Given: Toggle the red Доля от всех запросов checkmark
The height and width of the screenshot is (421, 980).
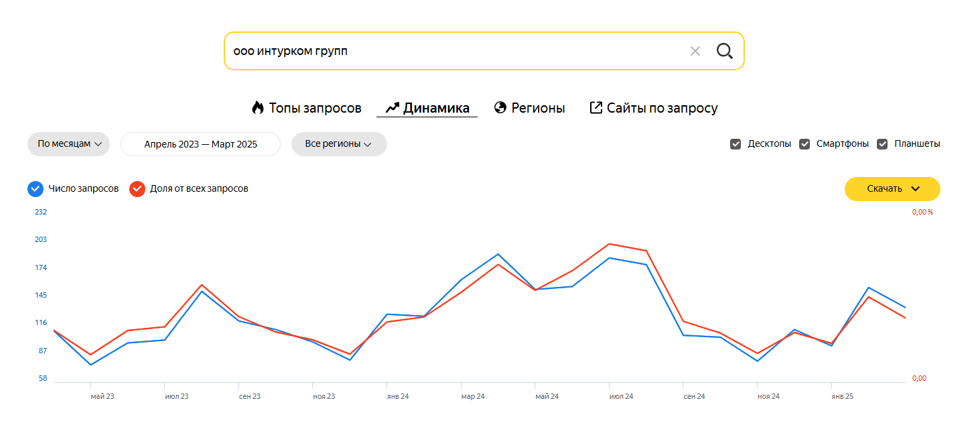Looking at the screenshot, I should (137, 189).
